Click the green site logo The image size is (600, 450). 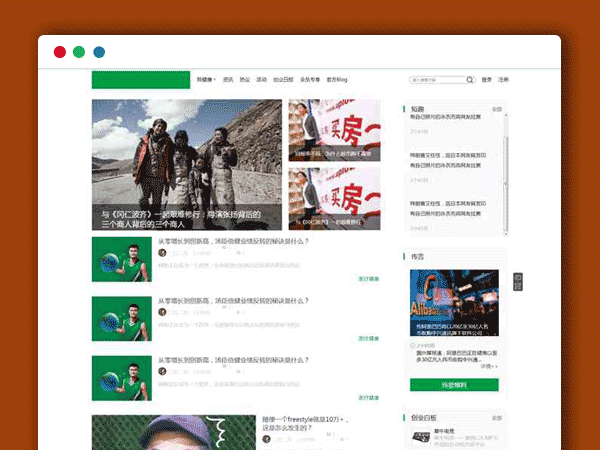pyautogui.click(x=140, y=80)
